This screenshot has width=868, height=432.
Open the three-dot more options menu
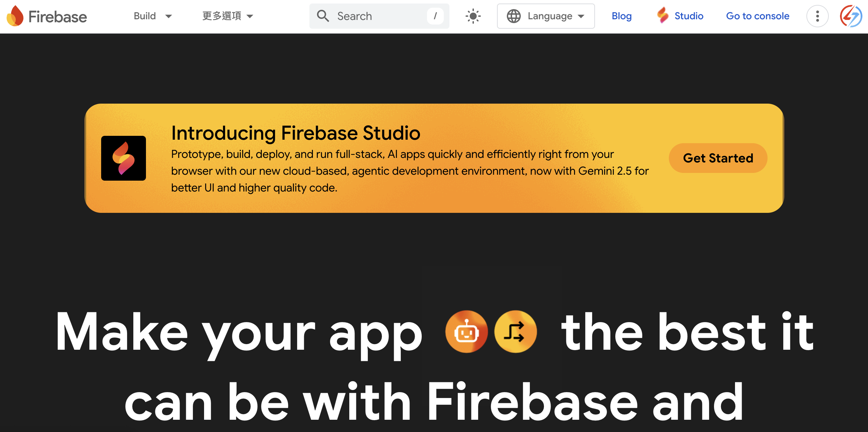coord(817,16)
